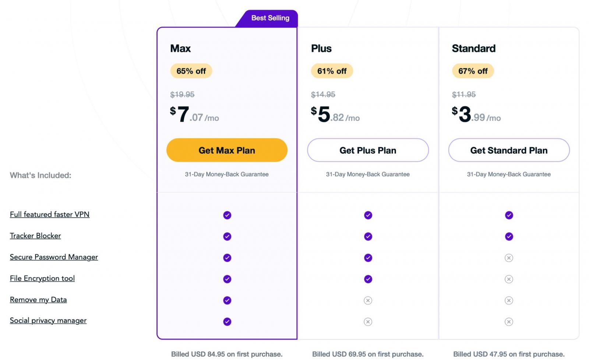Click the Secure Password Manager checkmark under Max
The image size is (589, 364).
pos(227,258)
